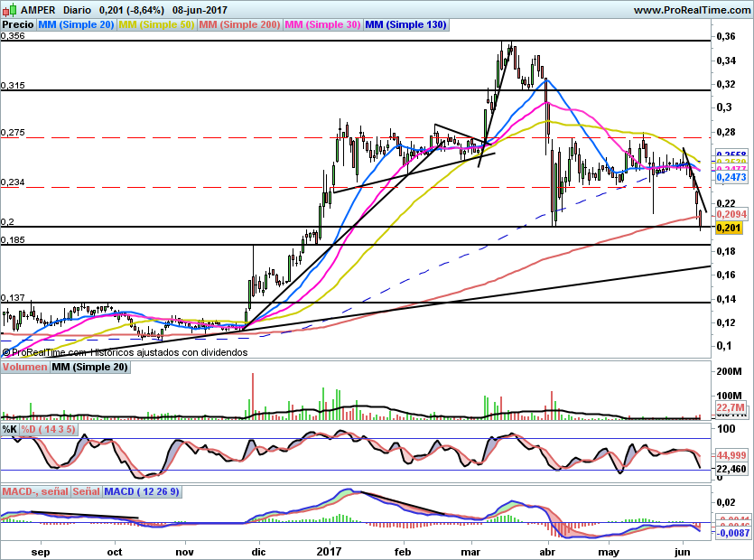This screenshot has height=560, width=754.
Task: Open the MM (Simple 130) indicator label
Action: tap(405, 25)
